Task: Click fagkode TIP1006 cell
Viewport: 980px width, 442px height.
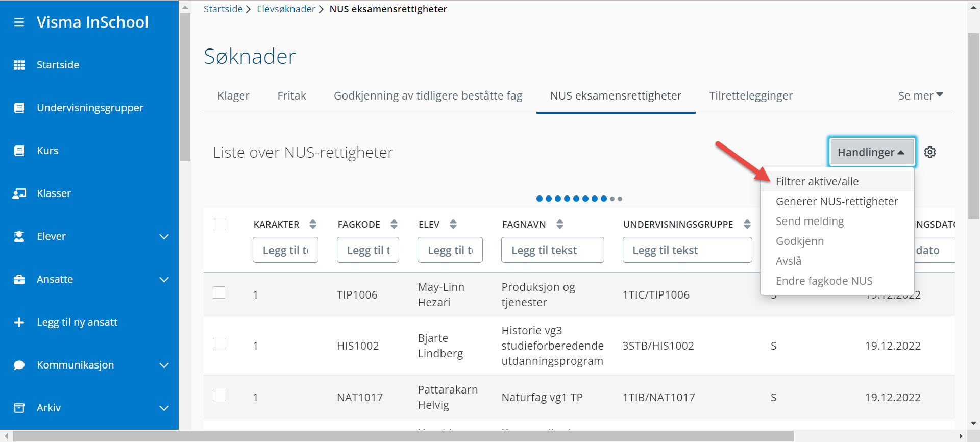Action: point(357,294)
